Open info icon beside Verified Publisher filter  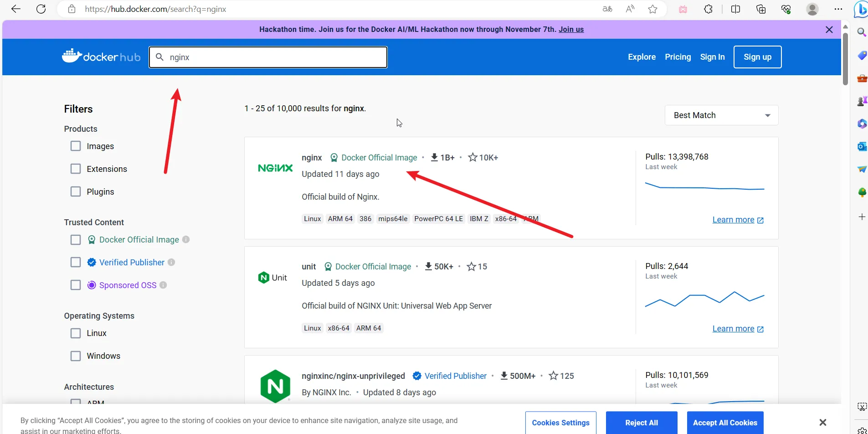(171, 262)
